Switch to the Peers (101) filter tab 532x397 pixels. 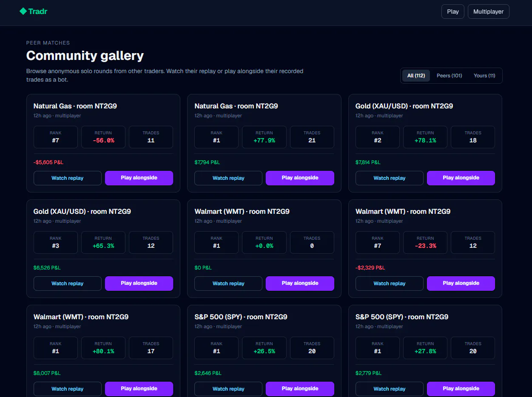[x=449, y=76]
